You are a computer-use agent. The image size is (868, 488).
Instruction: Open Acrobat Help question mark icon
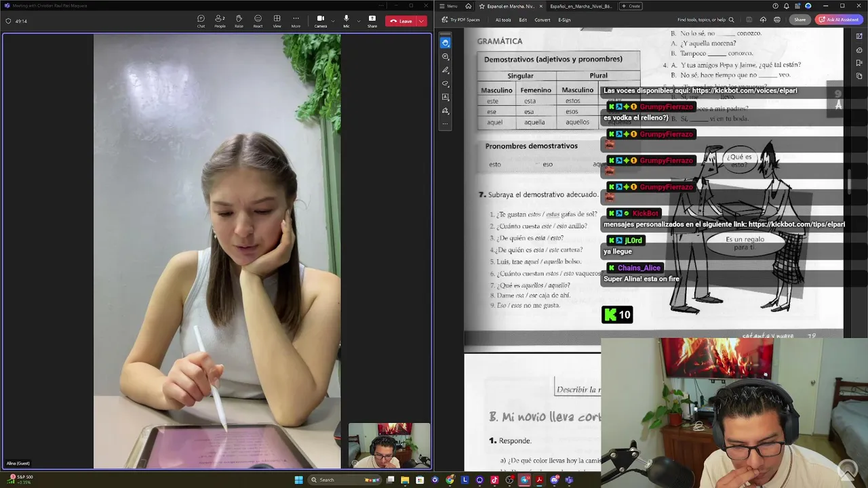click(776, 6)
